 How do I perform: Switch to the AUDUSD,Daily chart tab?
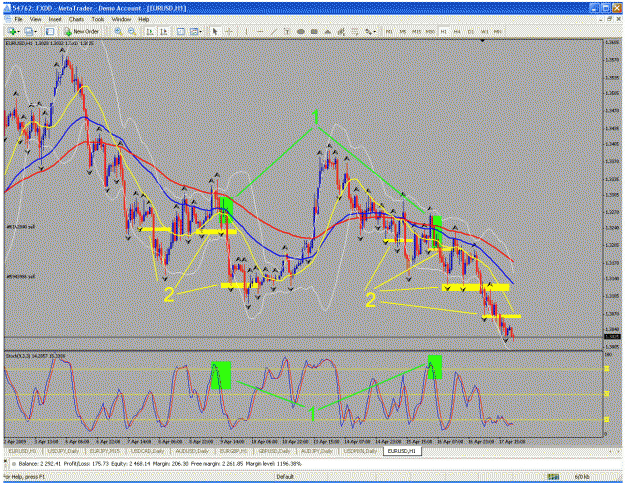pyautogui.click(x=192, y=451)
